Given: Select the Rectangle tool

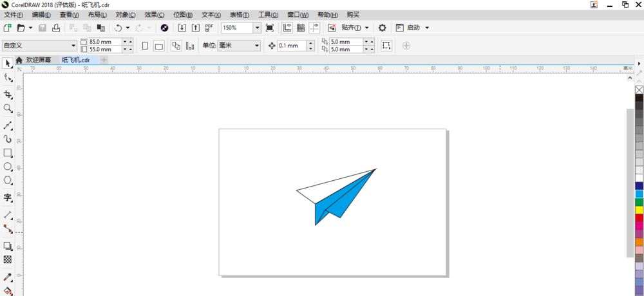Looking at the screenshot, I should (7, 153).
